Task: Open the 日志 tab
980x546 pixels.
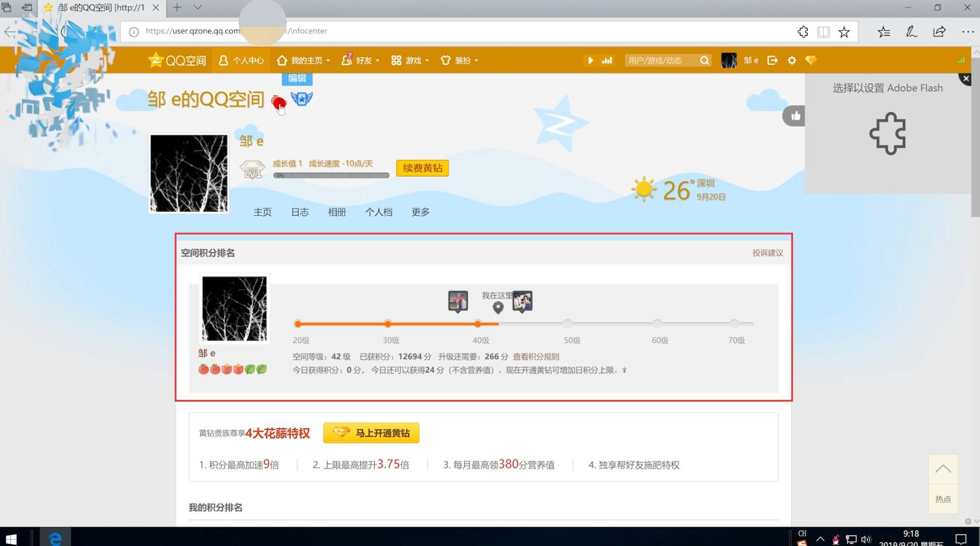Action: point(300,212)
